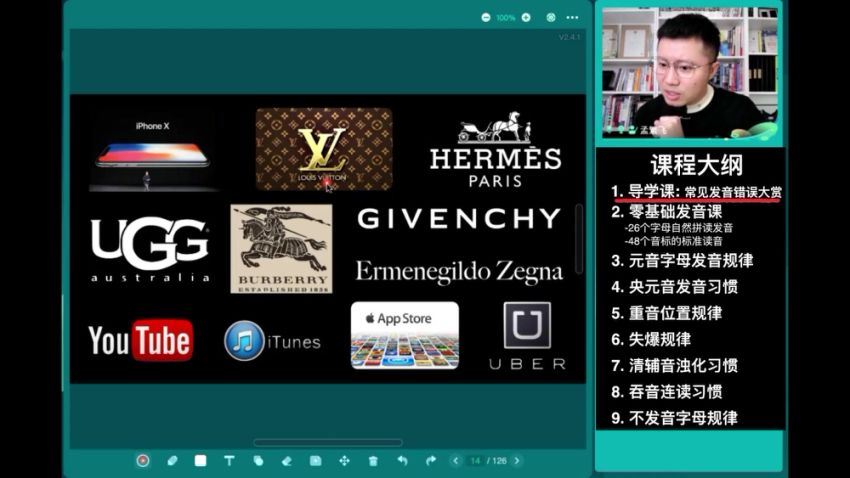
Task: Click outline item 3 元音字母发音规律
Action: pyautogui.click(x=682, y=261)
